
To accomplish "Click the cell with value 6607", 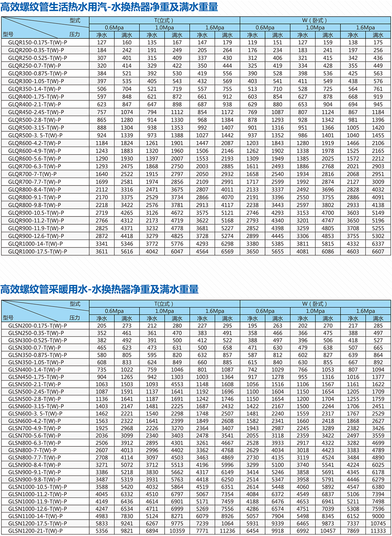I will (378, 252).
